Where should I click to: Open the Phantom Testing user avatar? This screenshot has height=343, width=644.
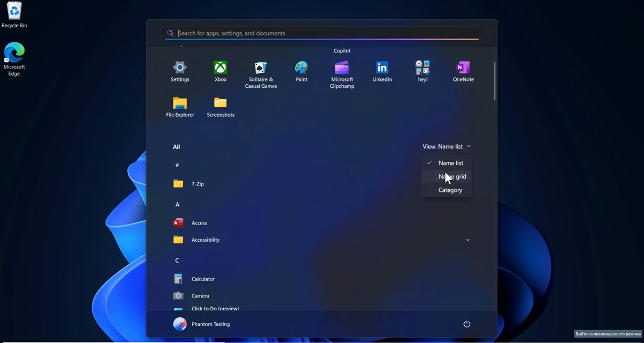(x=180, y=324)
